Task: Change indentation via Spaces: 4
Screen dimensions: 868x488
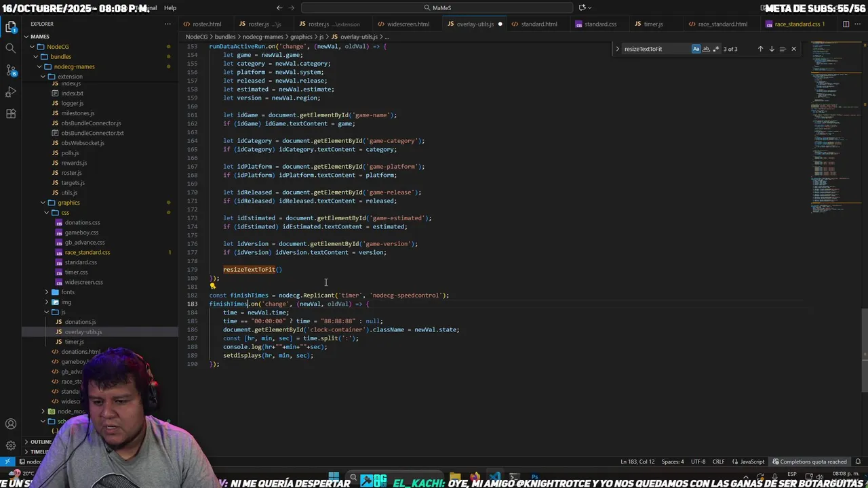Action: [x=673, y=462]
